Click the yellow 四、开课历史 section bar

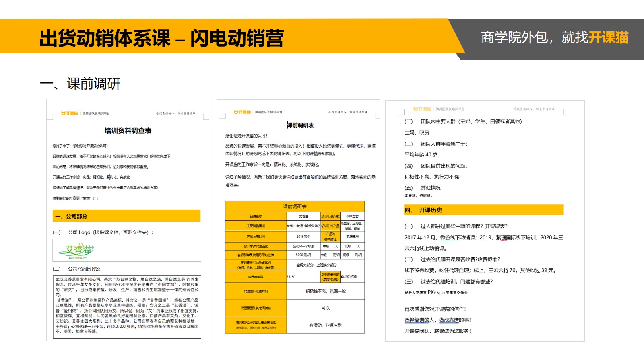(483, 210)
